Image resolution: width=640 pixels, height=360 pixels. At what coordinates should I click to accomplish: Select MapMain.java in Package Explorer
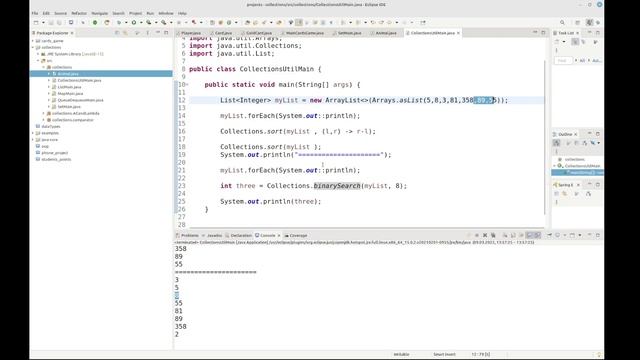70,93
